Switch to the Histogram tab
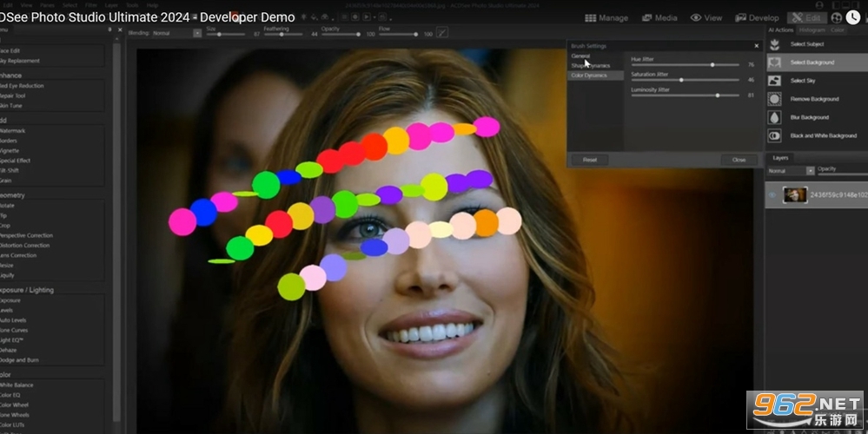The width and height of the screenshot is (868, 434). 812,30
